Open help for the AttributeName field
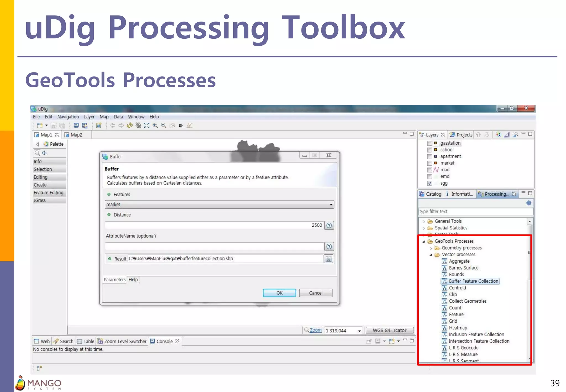566x392 pixels. [329, 246]
